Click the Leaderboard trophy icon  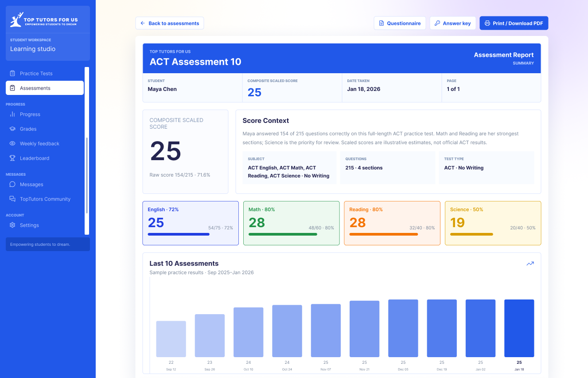pos(12,158)
